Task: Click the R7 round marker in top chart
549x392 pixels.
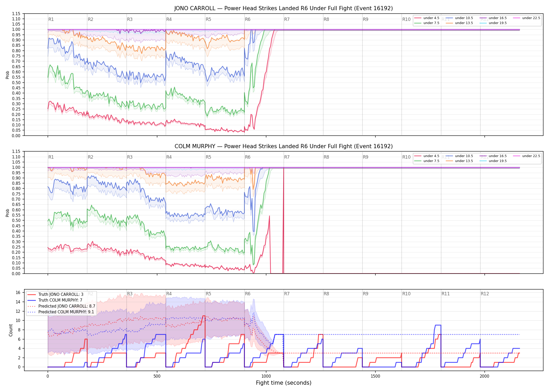Action: 287,19
